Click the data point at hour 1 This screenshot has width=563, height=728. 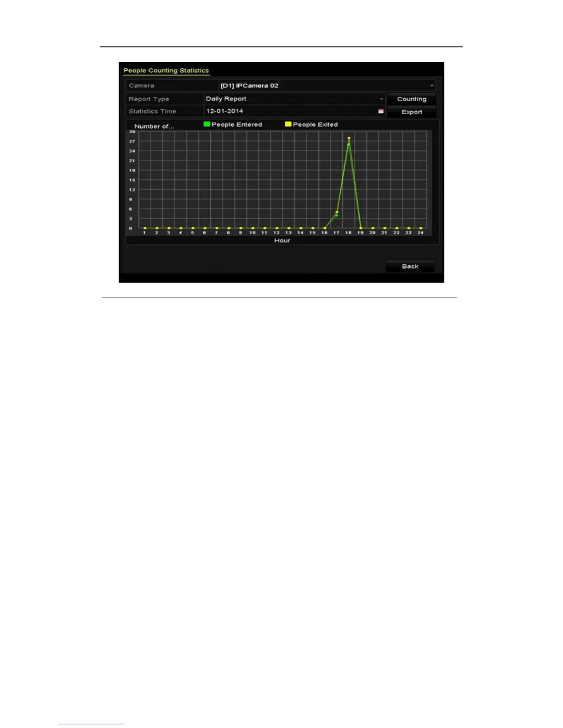click(x=145, y=228)
